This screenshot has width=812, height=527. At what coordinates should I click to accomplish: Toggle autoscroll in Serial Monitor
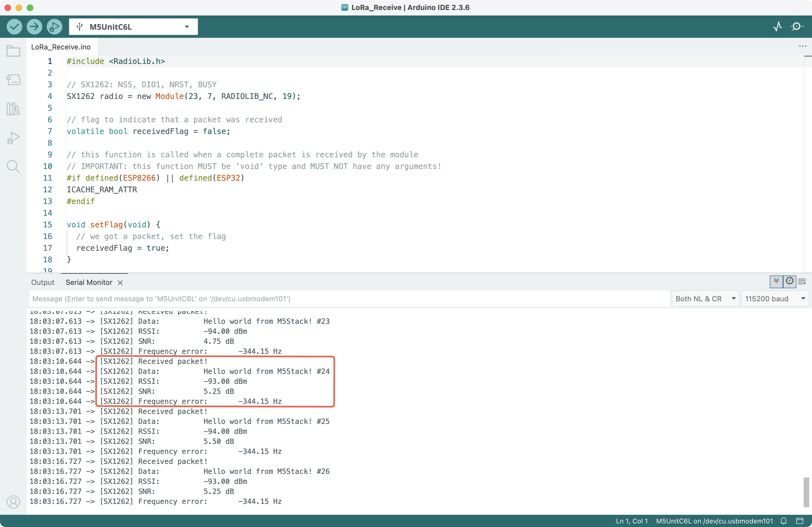pos(776,281)
